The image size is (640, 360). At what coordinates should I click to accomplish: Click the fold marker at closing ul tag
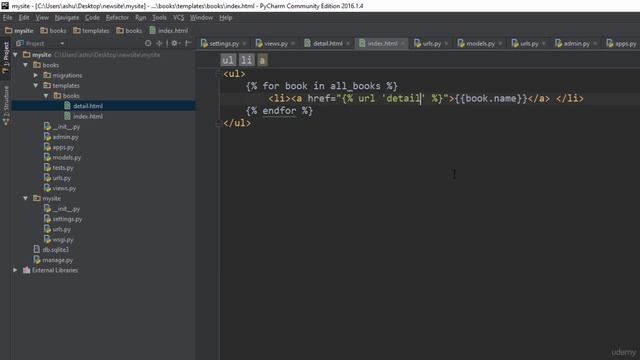pyautogui.click(x=219, y=123)
